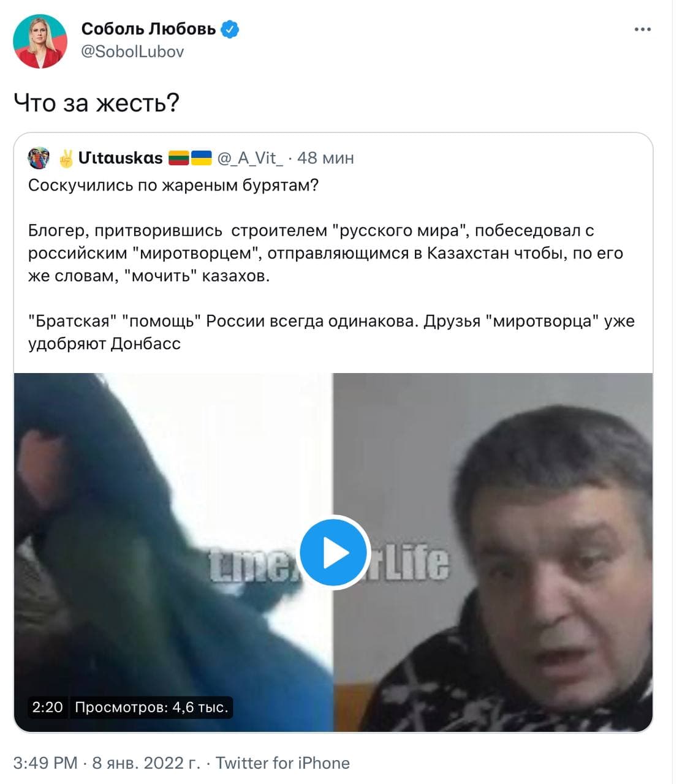Click the Uitauskas small avatar
Viewport: 682px width, 784px height.
coord(39,158)
